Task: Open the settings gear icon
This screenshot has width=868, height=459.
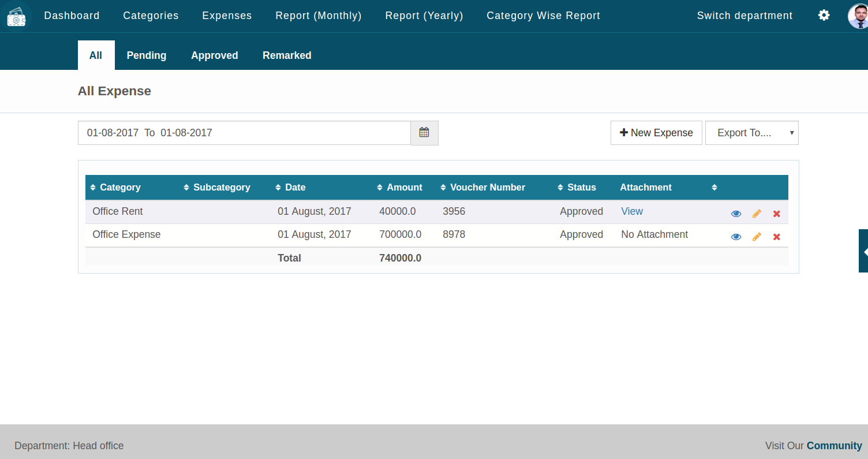Action: [824, 16]
